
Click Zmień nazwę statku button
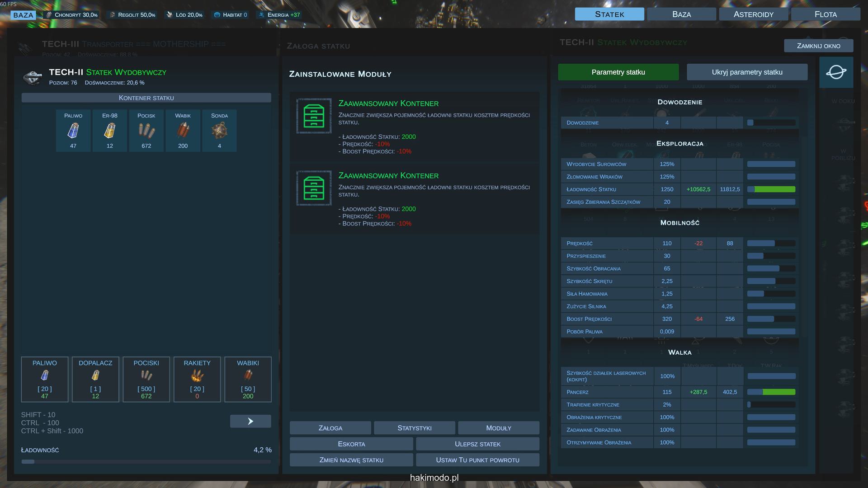(x=351, y=460)
